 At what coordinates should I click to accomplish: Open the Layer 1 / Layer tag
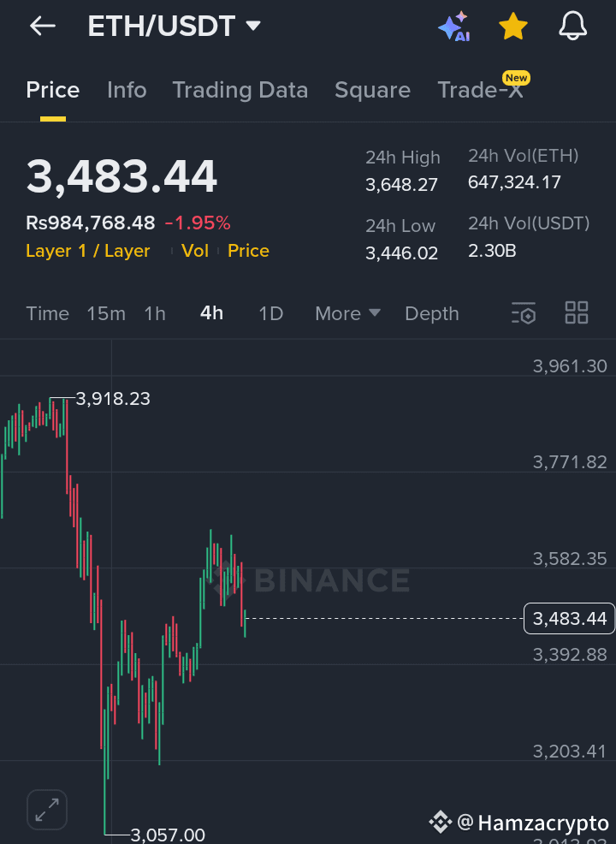[87, 251]
